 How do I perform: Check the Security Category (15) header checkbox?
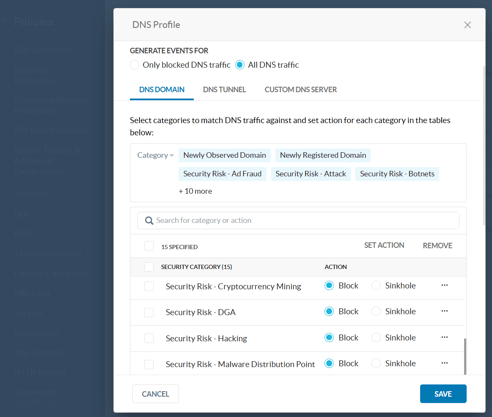click(x=149, y=267)
